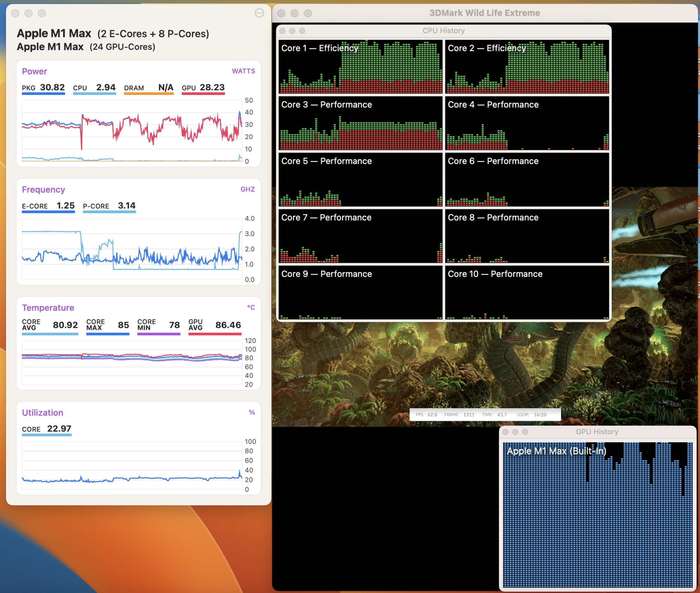This screenshot has width=700, height=593.
Task: Minimize the CPU History window
Action: click(x=292, y=31)
